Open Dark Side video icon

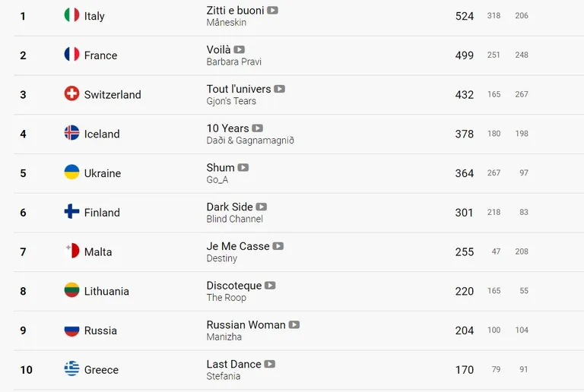[x=262, y=207]
